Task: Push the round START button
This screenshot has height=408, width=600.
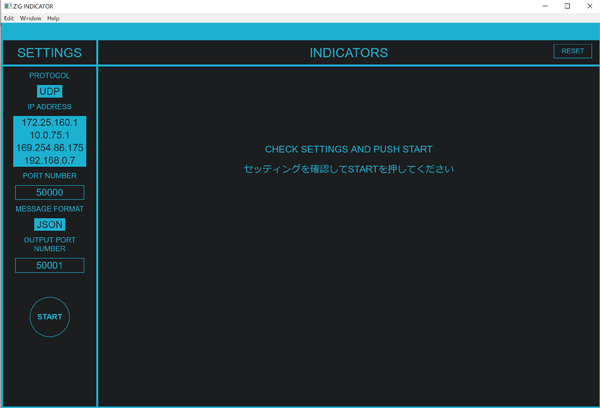Action: pos(50,317)
